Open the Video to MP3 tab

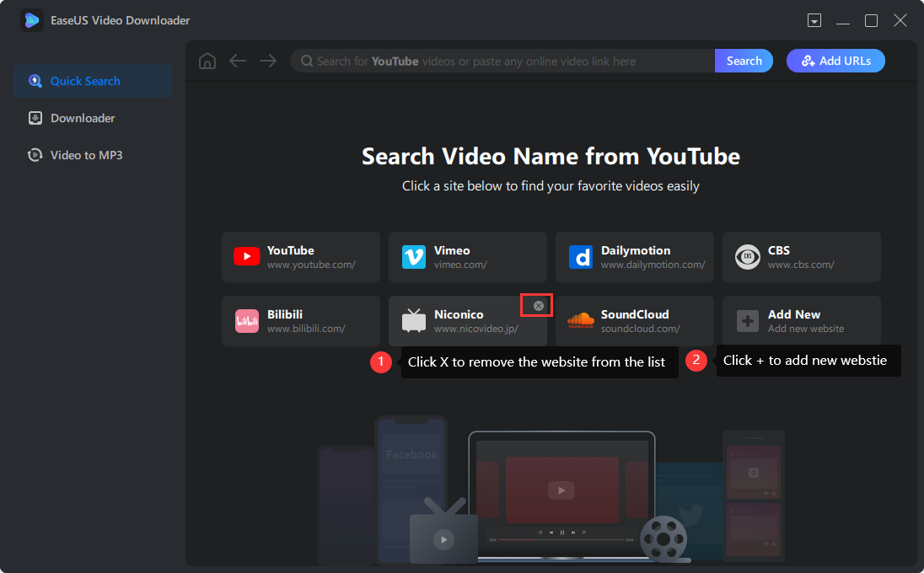coord(85,155)
